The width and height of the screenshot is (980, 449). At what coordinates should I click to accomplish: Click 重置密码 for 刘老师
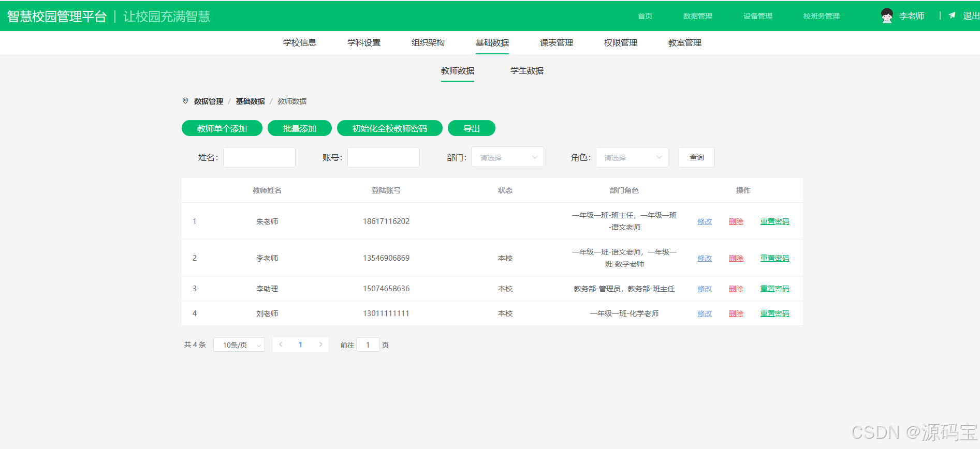coord(775,313)
